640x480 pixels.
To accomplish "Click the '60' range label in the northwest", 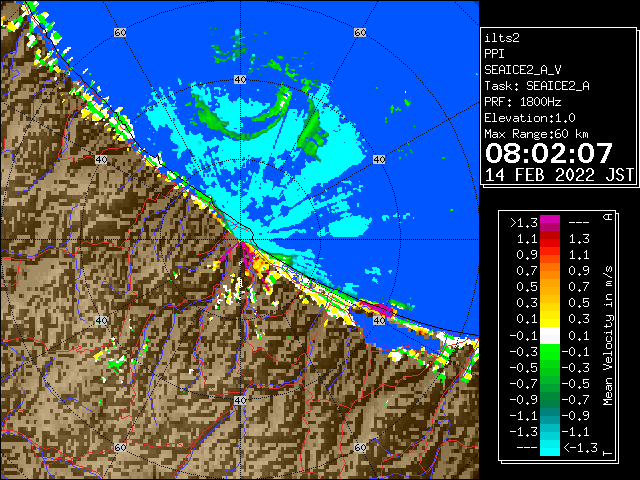I will [x=120, y=32].
